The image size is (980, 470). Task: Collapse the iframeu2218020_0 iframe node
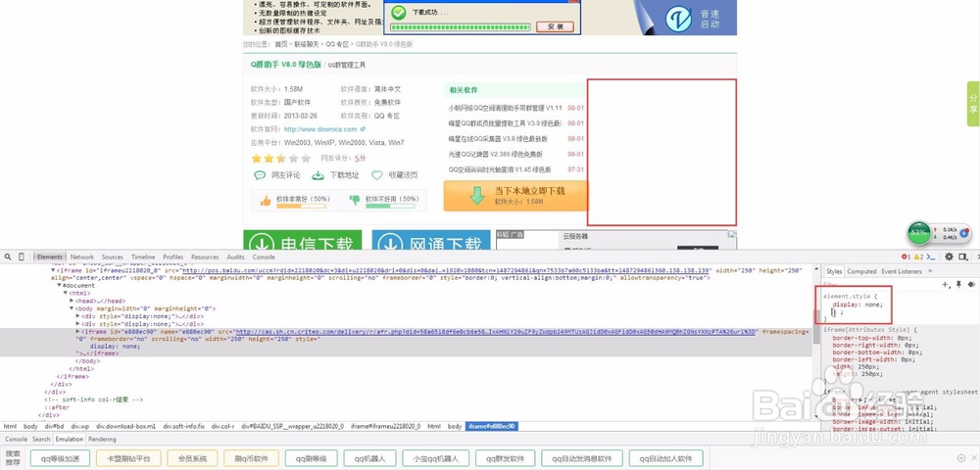[x=53, y=271]
